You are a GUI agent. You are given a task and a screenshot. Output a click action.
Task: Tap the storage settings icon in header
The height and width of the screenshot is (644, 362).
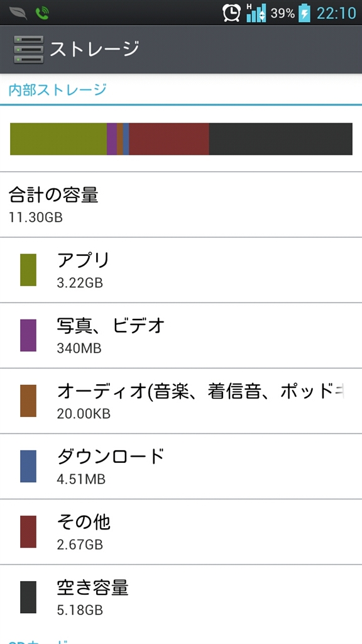point(29,49)
